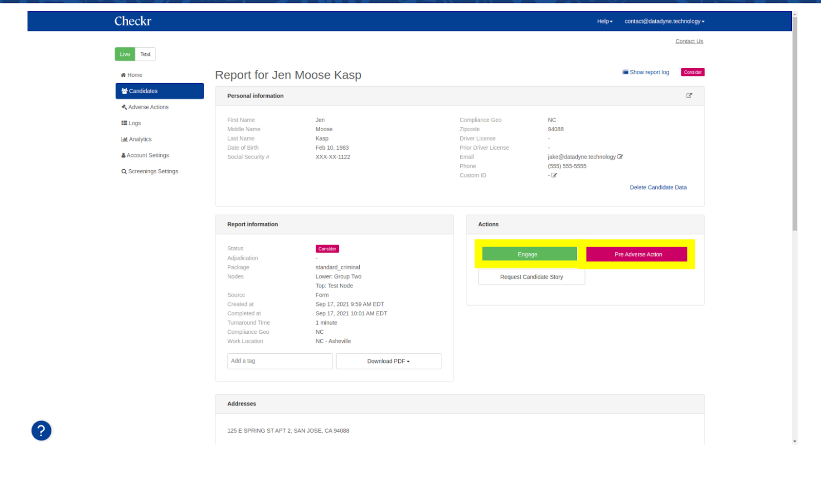Open the contact@datadyne.technology account dropdown
This screenshot has width=821, height=504.
pyautogui.click(x=664, y=22)
